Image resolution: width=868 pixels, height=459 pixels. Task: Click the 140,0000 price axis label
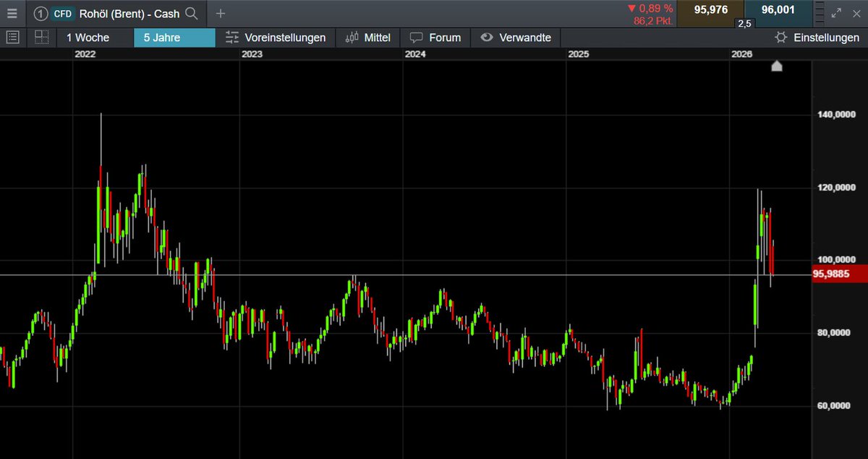838,114
